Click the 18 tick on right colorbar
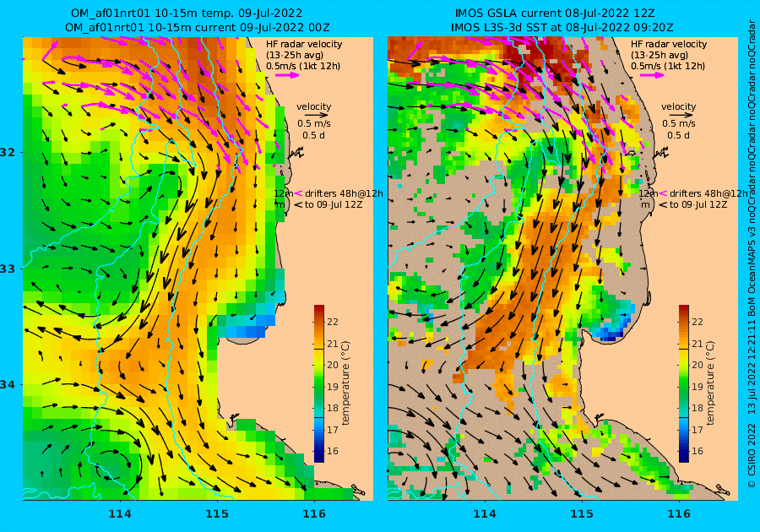This screenshot has height=532, width=760. (697, 408)
